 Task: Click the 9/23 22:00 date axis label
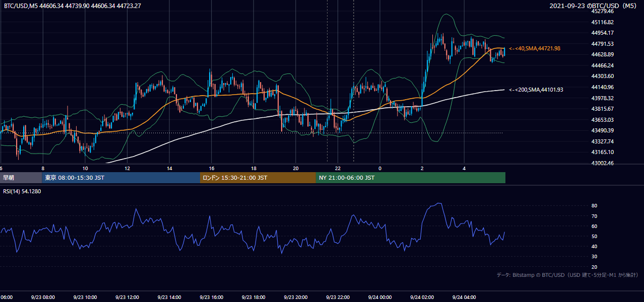[337, 297]
